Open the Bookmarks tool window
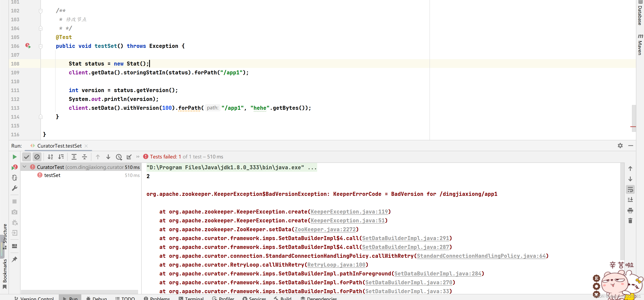 pos(4,274)
